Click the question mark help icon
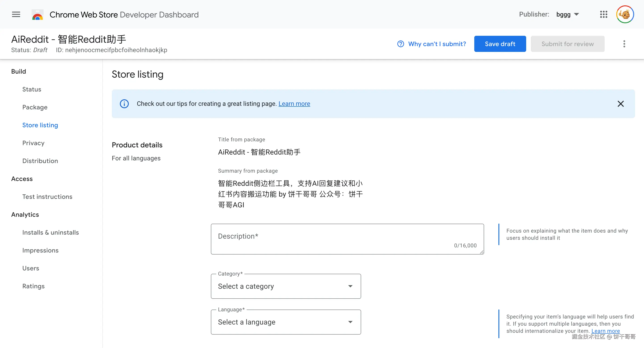 (400, 44)
